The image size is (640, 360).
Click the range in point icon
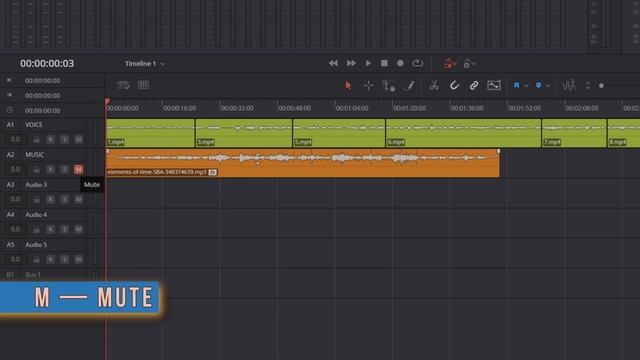(x=9, y=80)
